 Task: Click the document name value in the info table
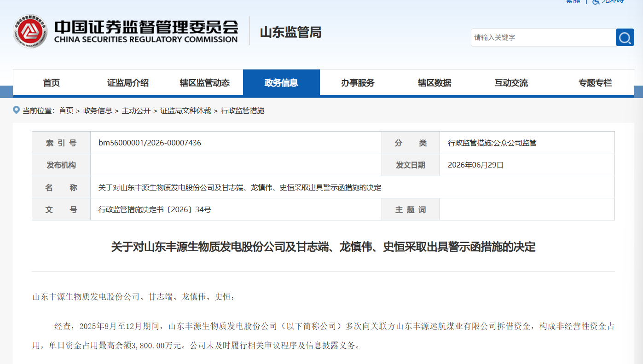coord(240,188)
